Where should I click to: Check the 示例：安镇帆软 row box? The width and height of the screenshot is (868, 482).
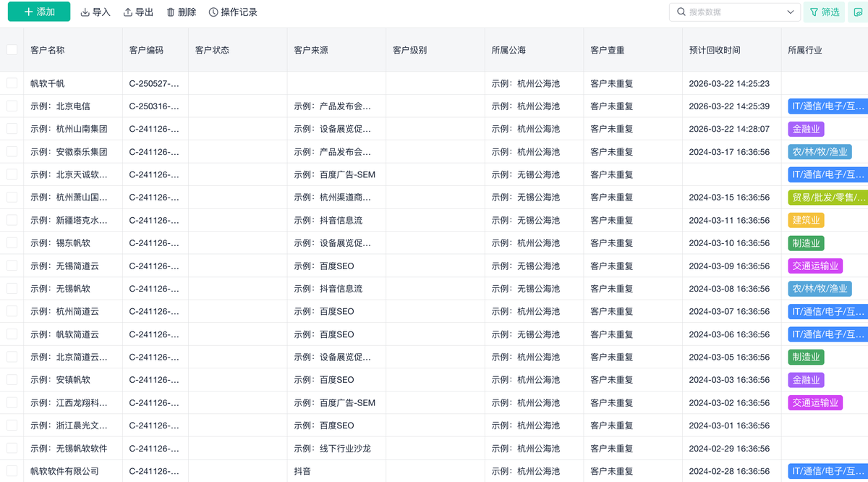tap(12, 379)
